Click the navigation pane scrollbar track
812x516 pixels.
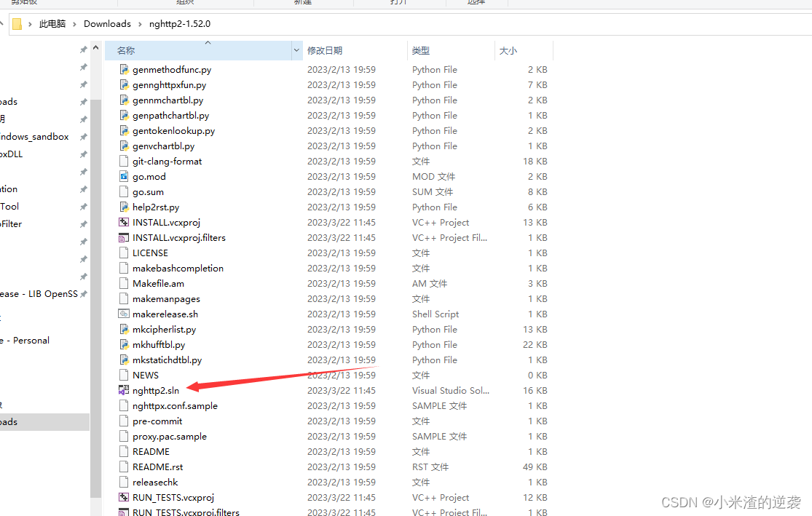click(96, 298)
